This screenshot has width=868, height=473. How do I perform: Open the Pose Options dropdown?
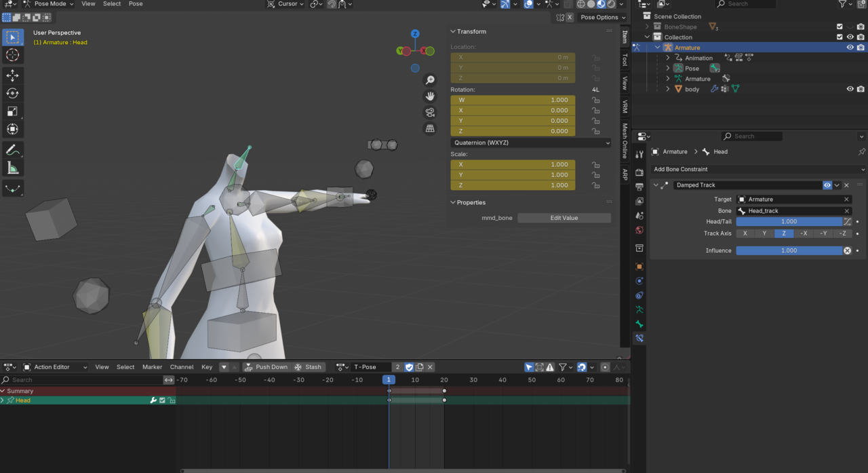pos(603,18)
